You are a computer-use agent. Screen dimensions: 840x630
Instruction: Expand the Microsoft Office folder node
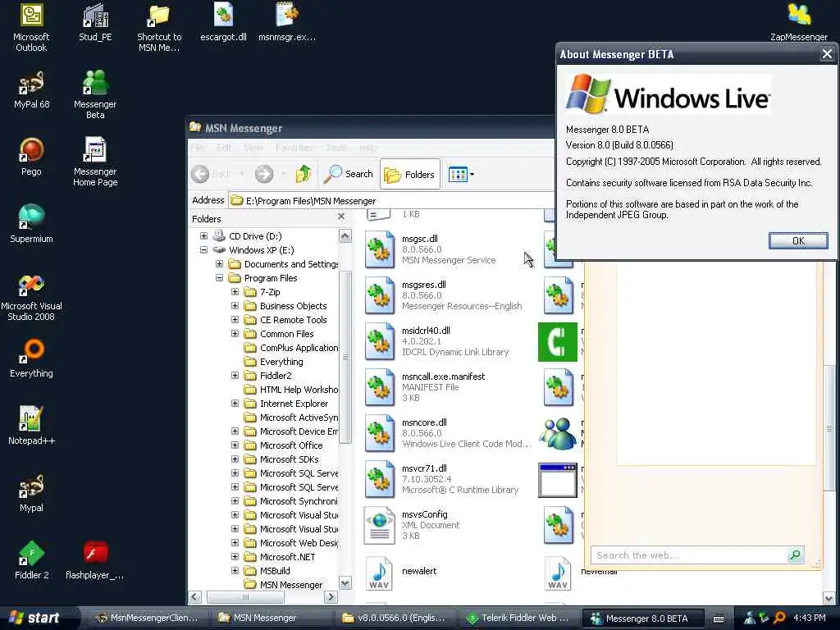point(235,445)
